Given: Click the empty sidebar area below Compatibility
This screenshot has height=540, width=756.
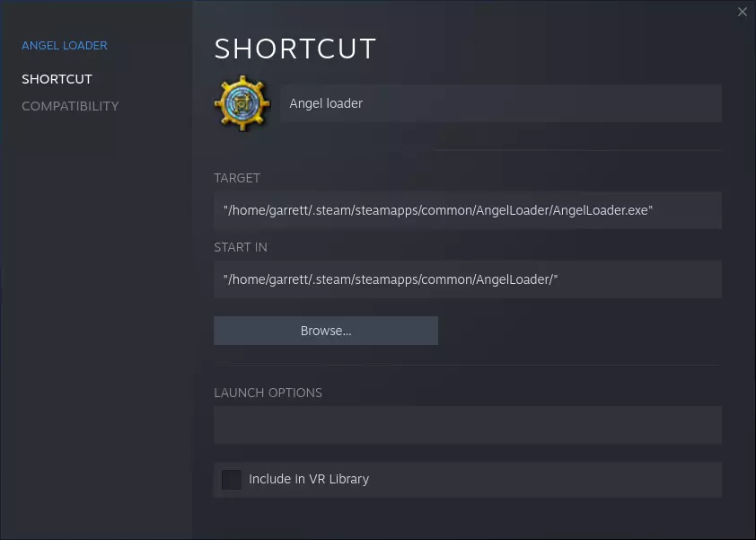Looking at the screenshot, I should [x=96, y=314].
